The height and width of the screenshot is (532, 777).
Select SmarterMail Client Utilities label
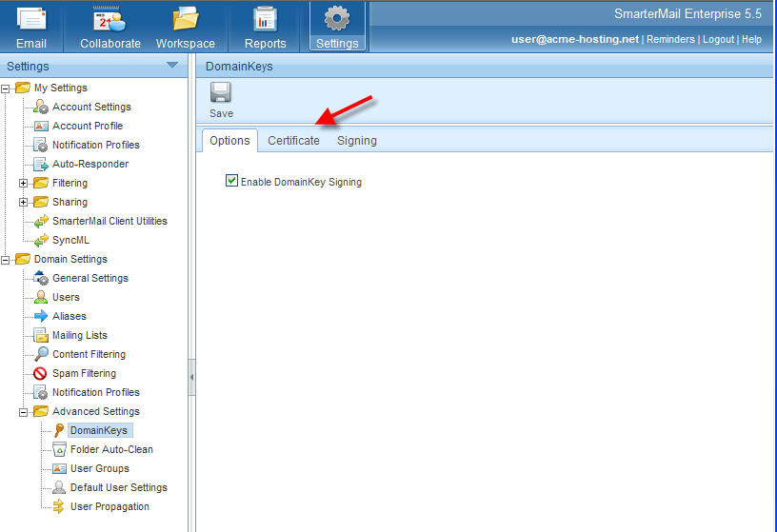[110, 221]
